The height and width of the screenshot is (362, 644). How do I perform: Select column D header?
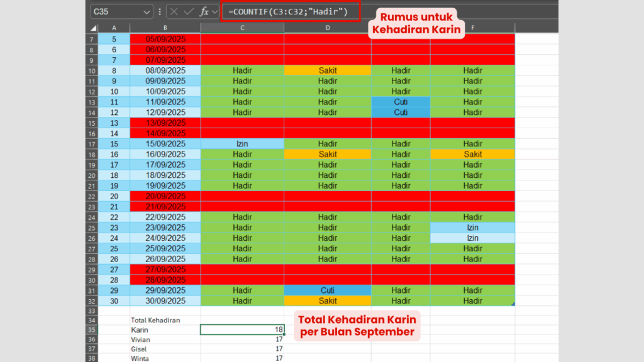(x=327, y=28)
